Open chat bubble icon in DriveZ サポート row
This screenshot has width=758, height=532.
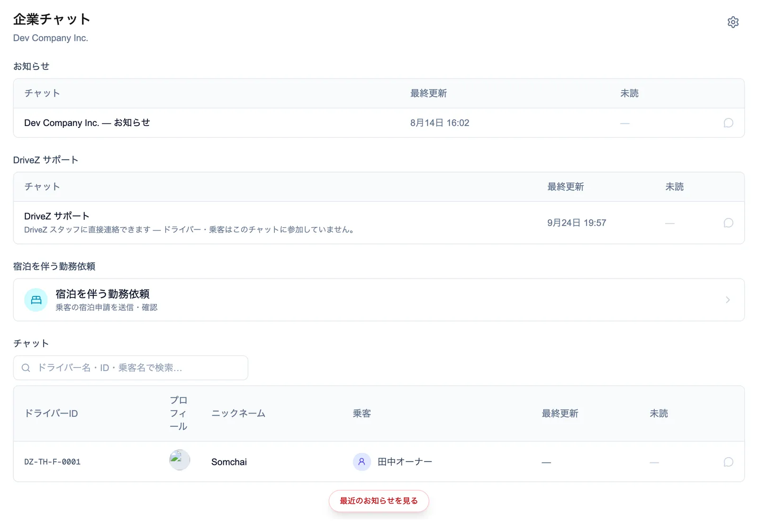729,223
